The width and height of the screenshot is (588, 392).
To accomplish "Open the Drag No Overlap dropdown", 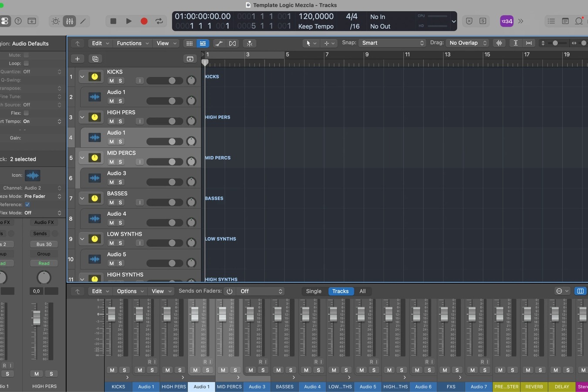I will (467, 43).
